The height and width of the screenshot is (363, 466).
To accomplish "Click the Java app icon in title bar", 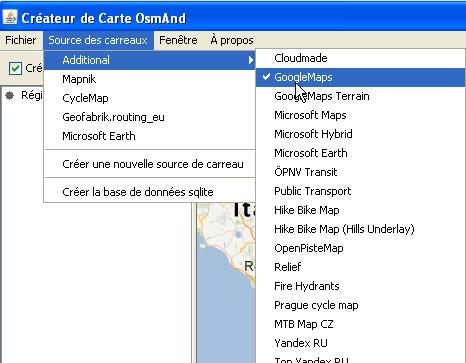I will (x=10, y=17).
